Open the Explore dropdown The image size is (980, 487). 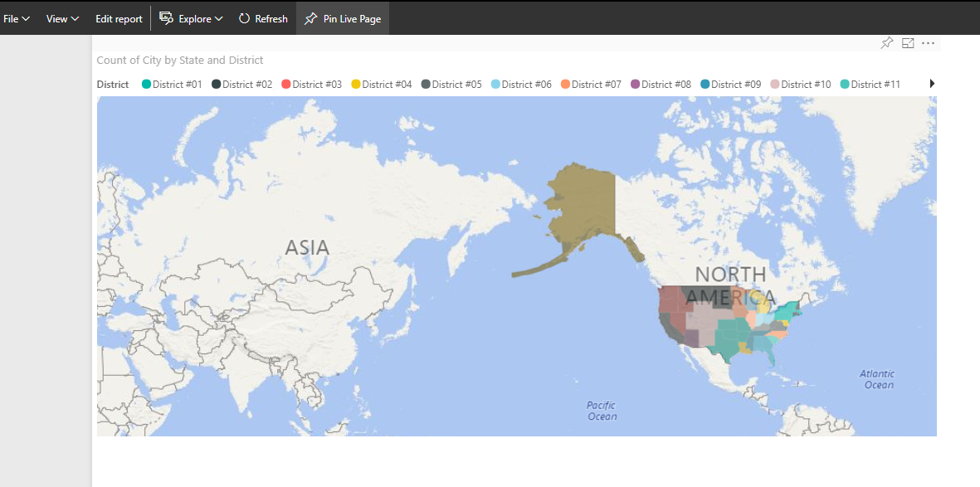191,19
